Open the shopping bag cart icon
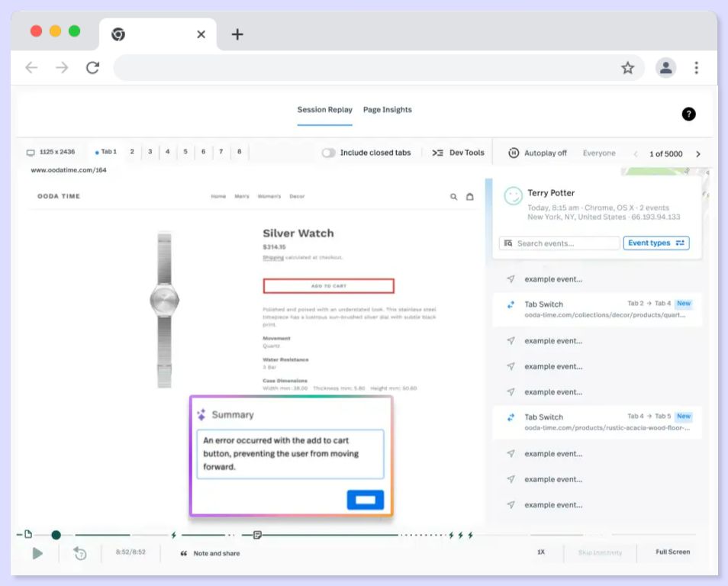Viewport: 728px width, 586px height. point(470,196)
